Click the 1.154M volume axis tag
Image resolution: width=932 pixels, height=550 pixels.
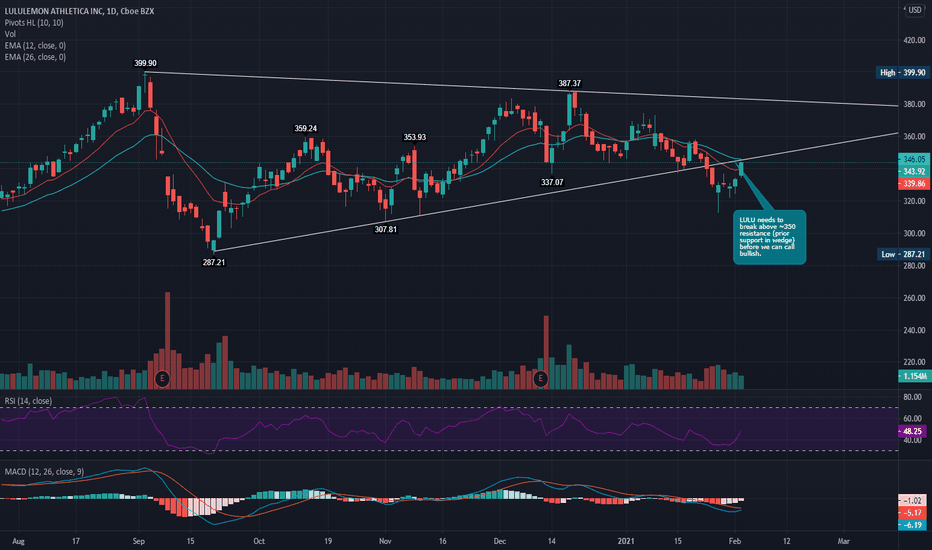(x=914, y=376)
